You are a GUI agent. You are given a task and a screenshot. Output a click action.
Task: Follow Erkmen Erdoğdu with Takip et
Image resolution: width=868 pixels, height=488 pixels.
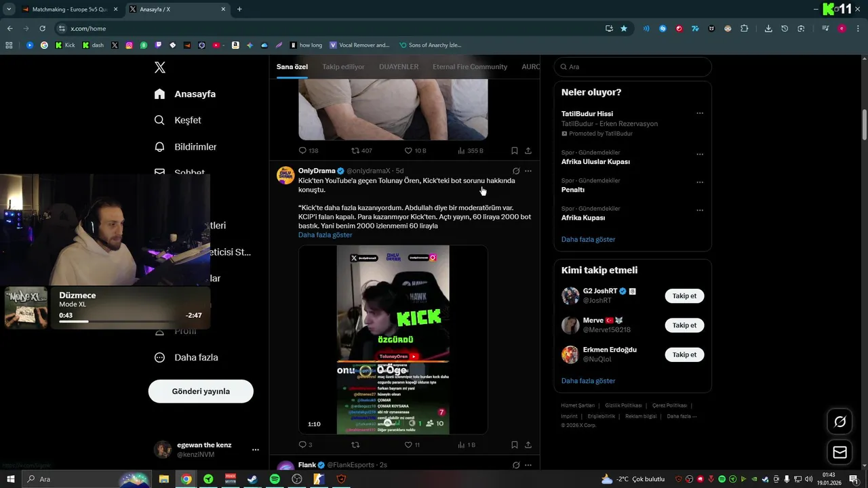(684, 354)
